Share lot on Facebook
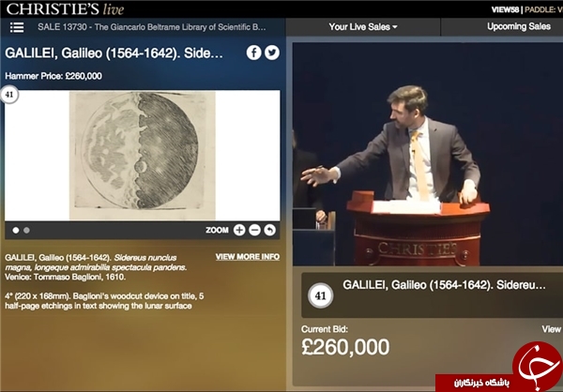Viewport: 563px width, 392px height. tap(254, 53)
